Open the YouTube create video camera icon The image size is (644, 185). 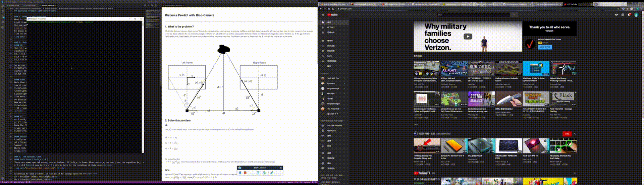click(616, 15)
